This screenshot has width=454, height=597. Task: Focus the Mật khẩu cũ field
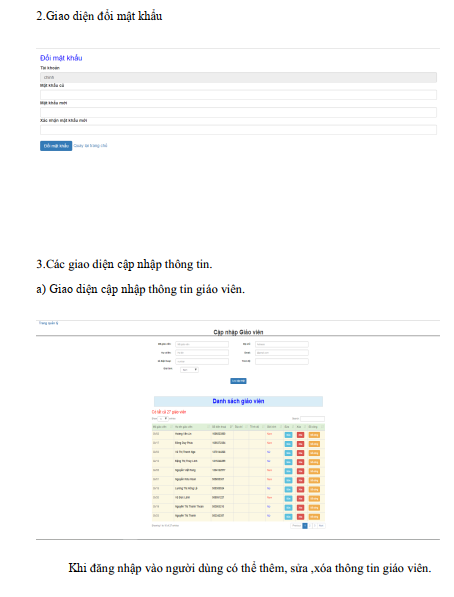tap(238, 95)
